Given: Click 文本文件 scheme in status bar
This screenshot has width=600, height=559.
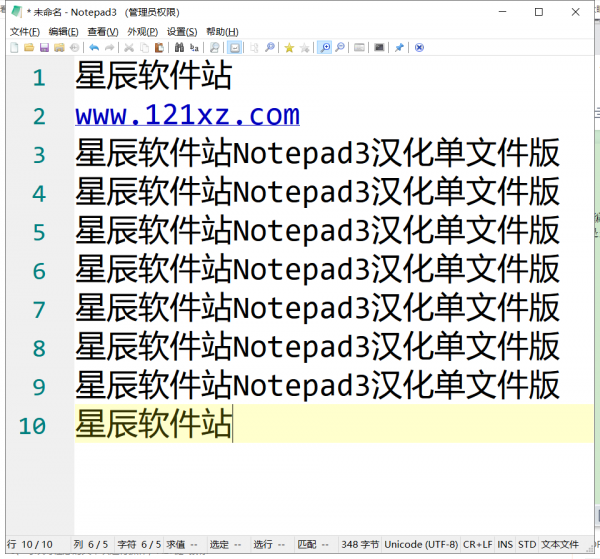Looking at the screenshot, I should tap(560, 544).
